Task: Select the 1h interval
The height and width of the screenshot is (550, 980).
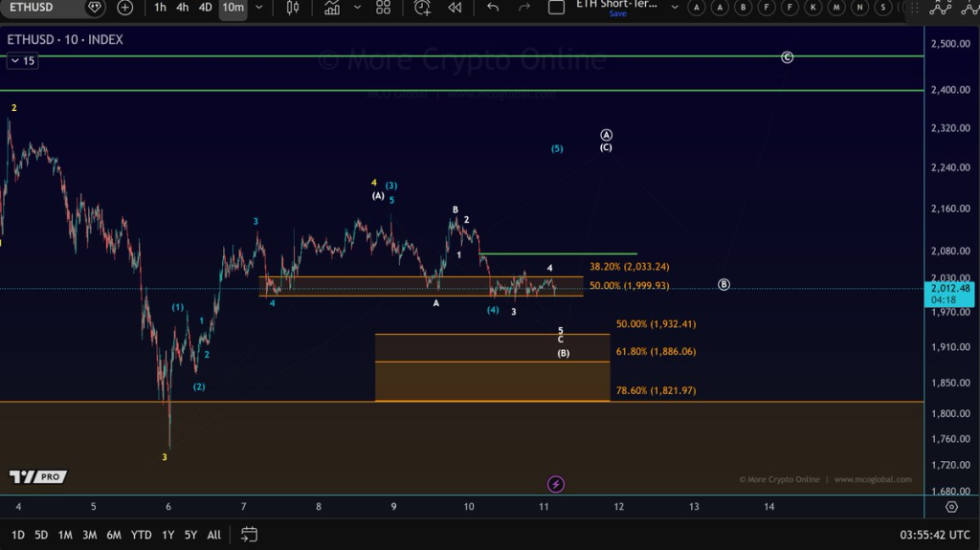Action: pos(160,8)
